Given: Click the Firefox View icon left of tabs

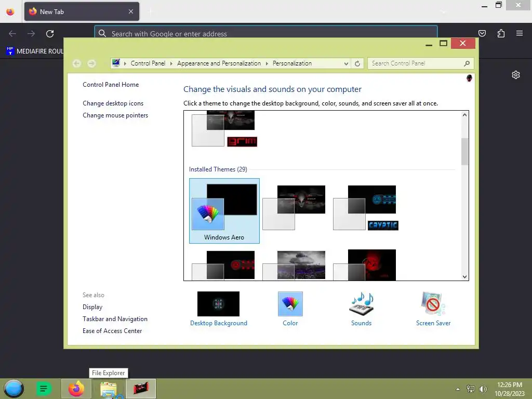Looking at the screenshot, I should click(x=10, y=12).
